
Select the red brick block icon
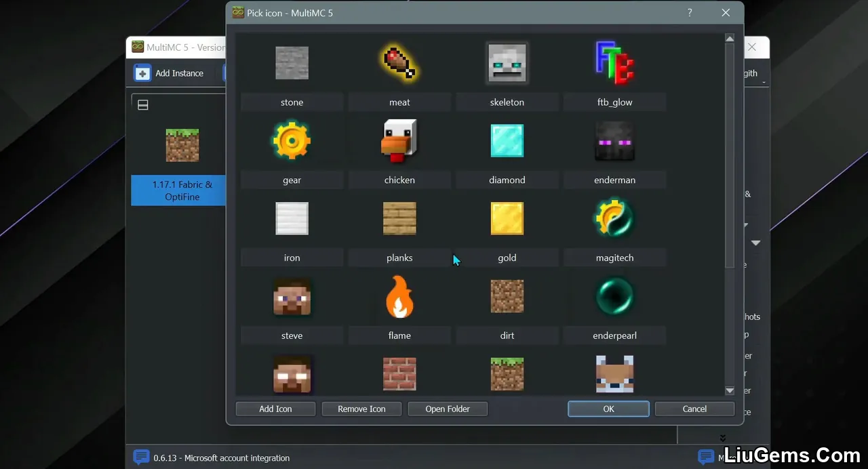(399, 374)
